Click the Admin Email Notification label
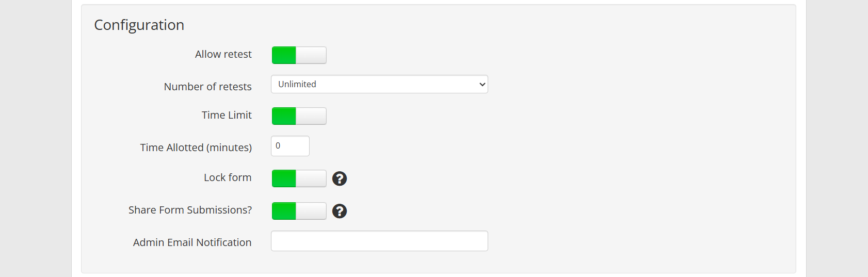This screenshot has width=868, height=277. point(192,242)
